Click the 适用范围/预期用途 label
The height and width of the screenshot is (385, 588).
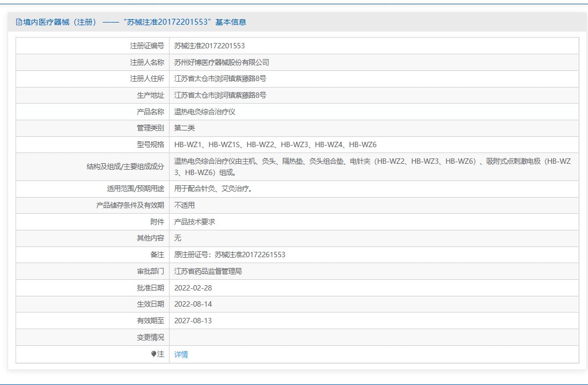tap(135, 189)
